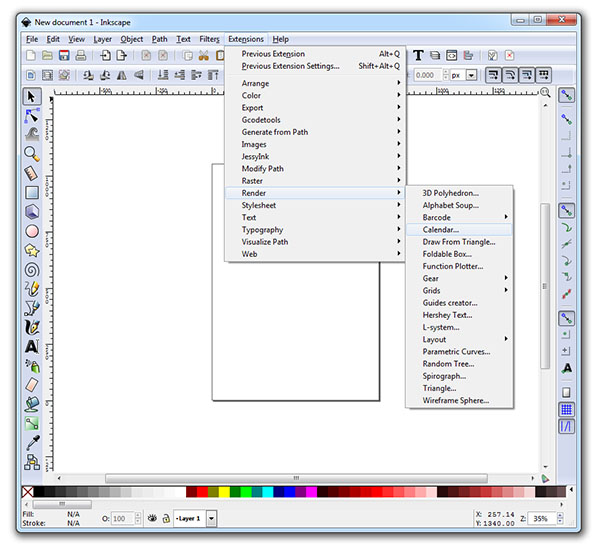Click the no-color X swatch
This screenshot has width=600, height=552.
click(x=28, y=492)
